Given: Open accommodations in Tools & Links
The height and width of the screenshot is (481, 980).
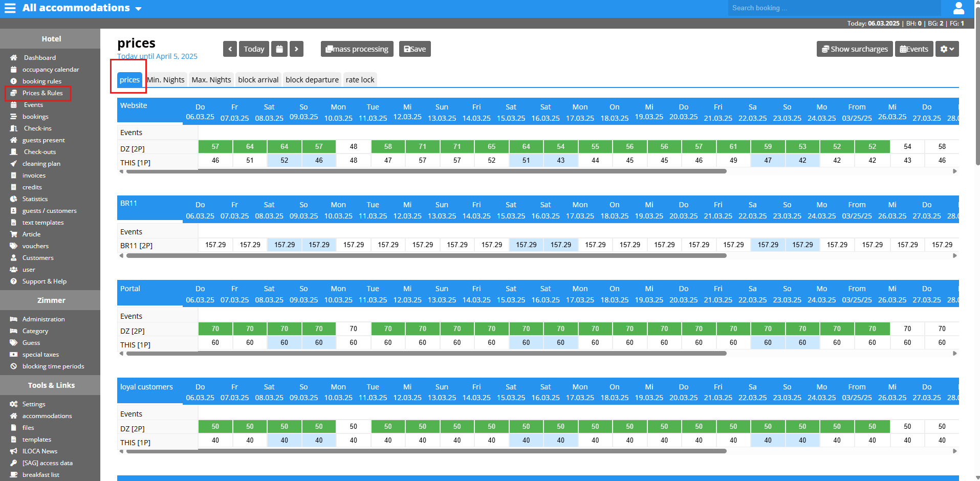Looking at the screenshot, I should [x=47, y=416].
